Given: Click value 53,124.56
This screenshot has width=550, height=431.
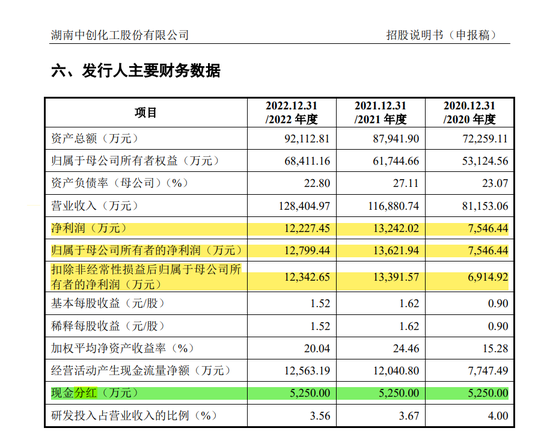Looking at the screenshot, I should point(485,161).
